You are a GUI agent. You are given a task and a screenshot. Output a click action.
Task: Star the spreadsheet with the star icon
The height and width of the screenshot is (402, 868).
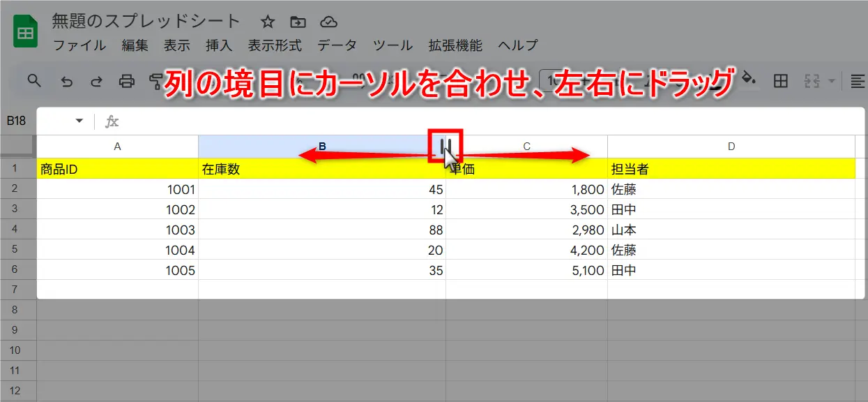267,22
